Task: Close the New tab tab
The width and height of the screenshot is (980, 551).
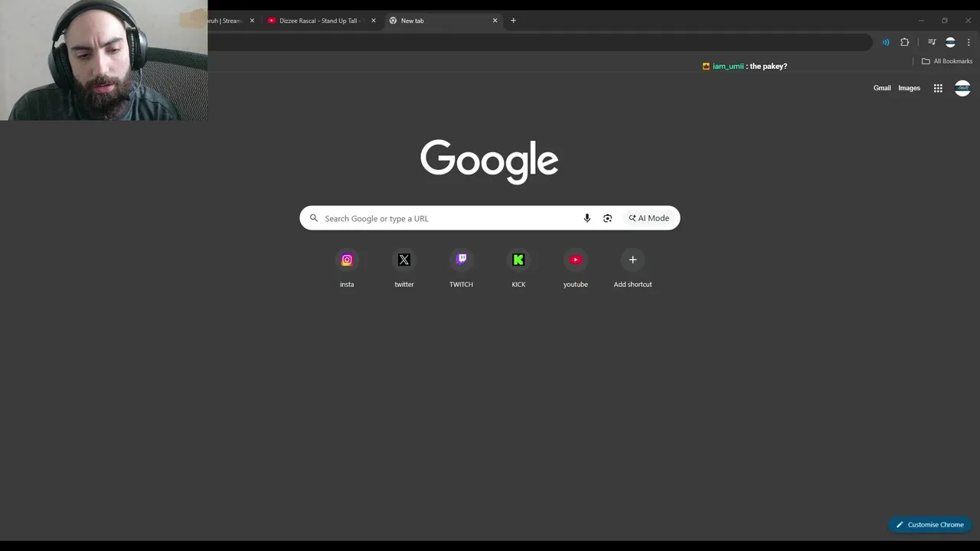Action: [495, 21]
